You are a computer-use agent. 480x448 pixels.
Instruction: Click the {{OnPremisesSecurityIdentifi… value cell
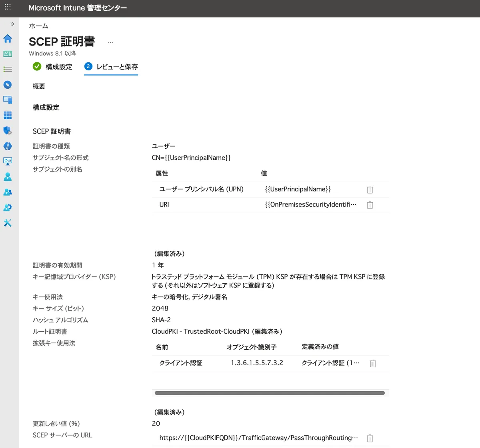click(310, 205)
